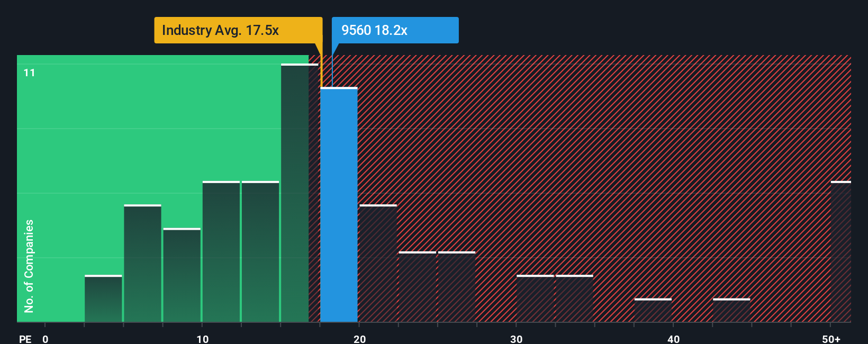This screenshot has width=868, height=344.
Task: Select the bar between PE 37.5 and 40
Action: pos(653,311)
